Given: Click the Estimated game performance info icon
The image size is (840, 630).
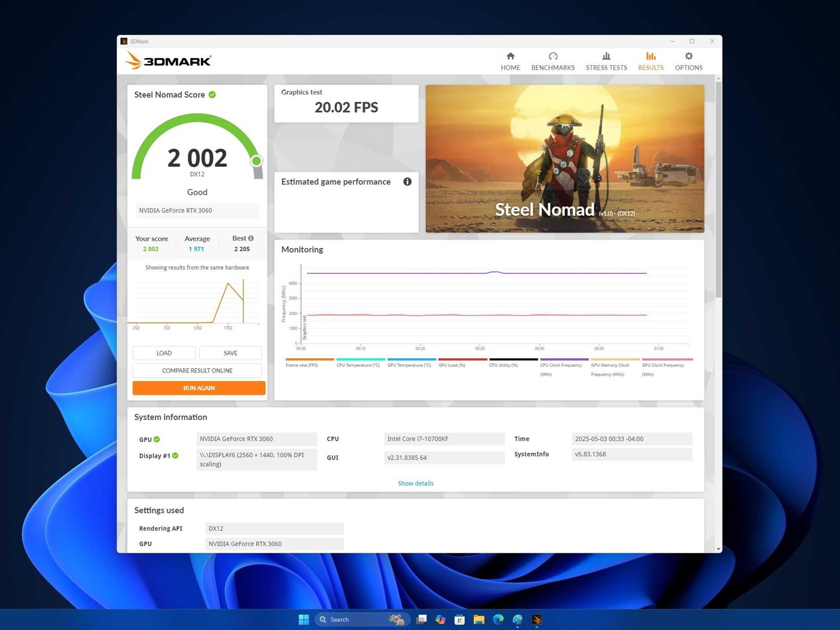Looking at the screenshot, I should click(x=407, y=182).
